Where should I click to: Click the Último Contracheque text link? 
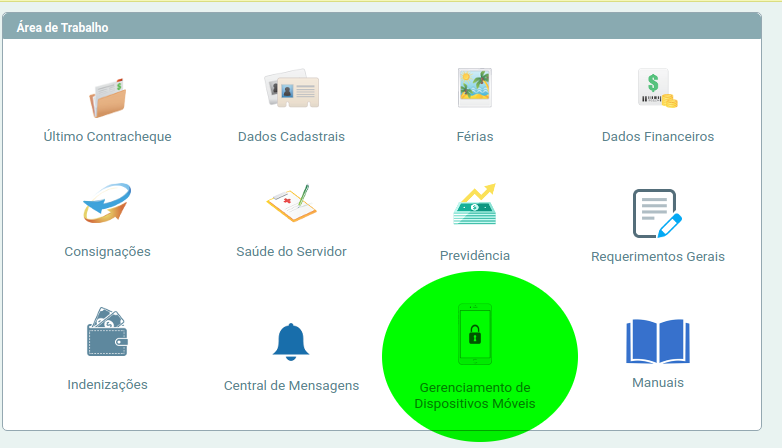(107, 137)
